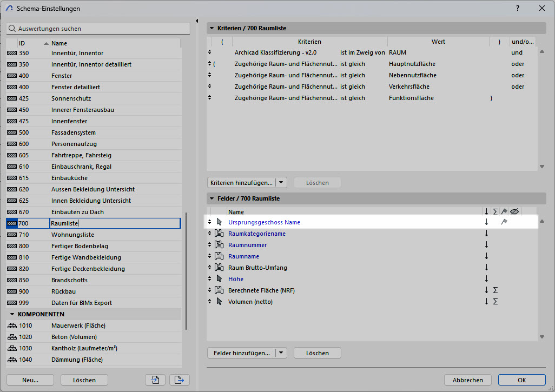Click the hatch icon beside 400 Fenster
Image resolution: width=555 pixels, height=392 pixels.
12,76
